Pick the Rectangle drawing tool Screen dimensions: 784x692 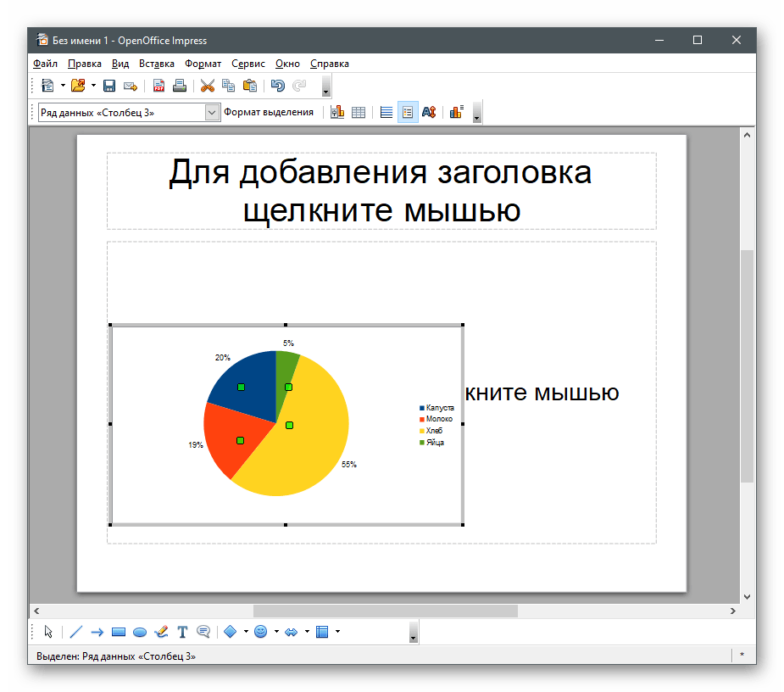click(x=119, y=632)
